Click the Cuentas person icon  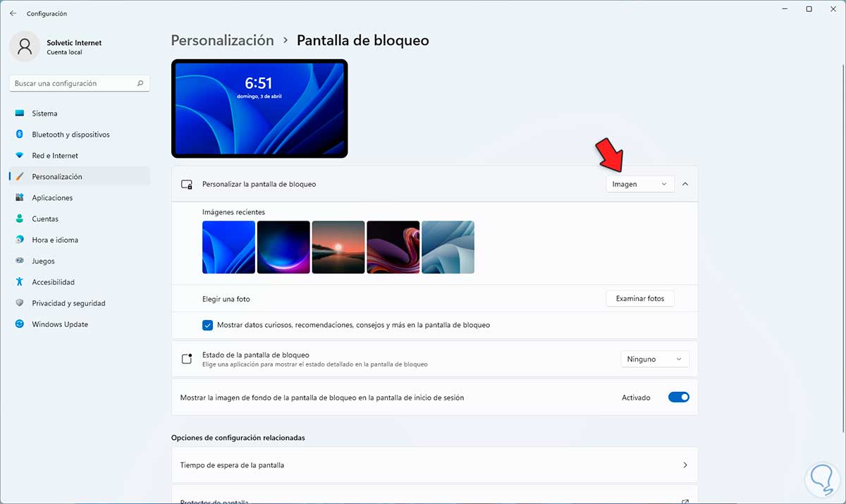(19, 219)
